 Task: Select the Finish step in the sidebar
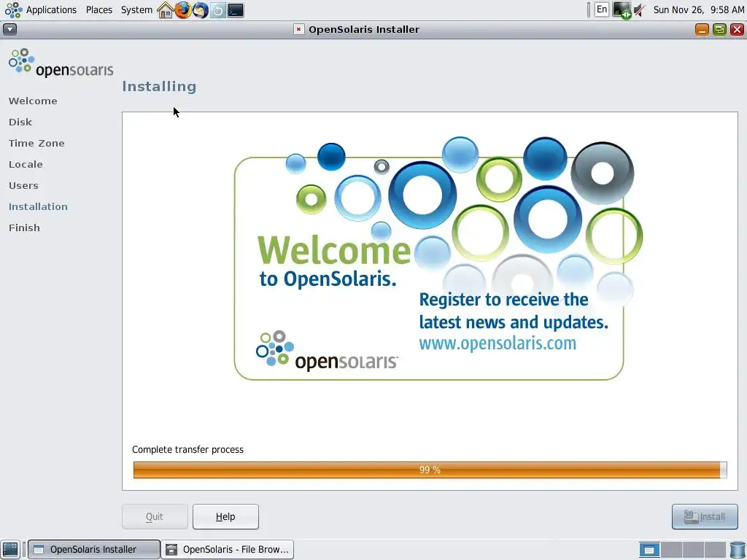pyautogui.click(x=24, y=227)
